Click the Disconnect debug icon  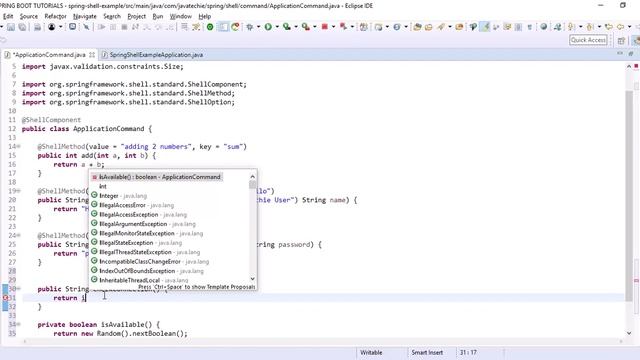click(135, 27)
